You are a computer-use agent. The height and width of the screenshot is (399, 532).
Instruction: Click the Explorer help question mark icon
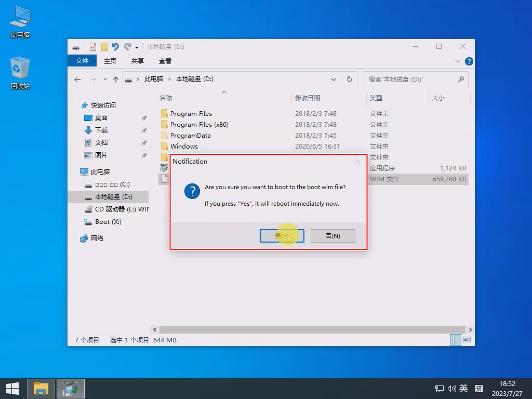pos(469,61)
